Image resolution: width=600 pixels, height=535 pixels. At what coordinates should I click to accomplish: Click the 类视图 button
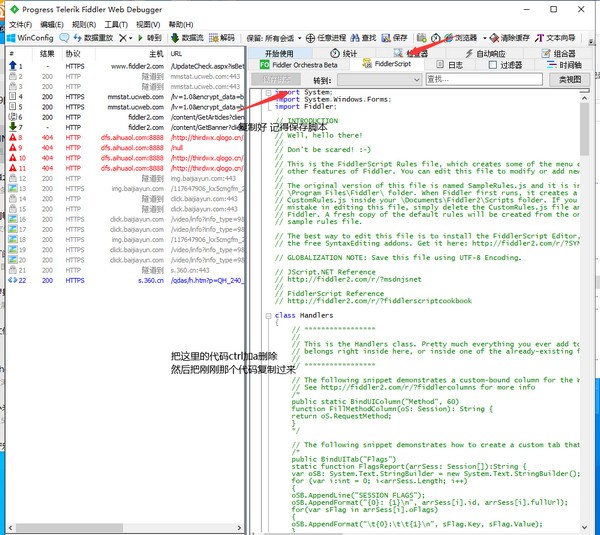(x=568, y=78)
